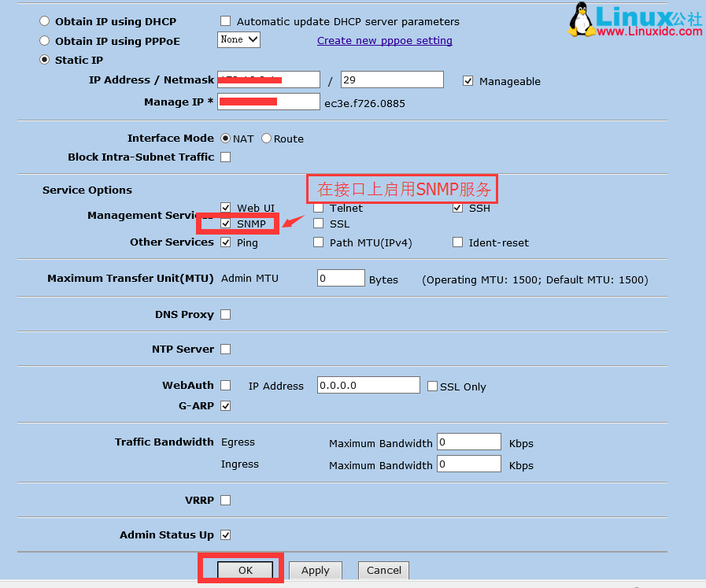Click the Apply button
The width and height of the screenshot is (706, 588).
(x=315, y=570)
